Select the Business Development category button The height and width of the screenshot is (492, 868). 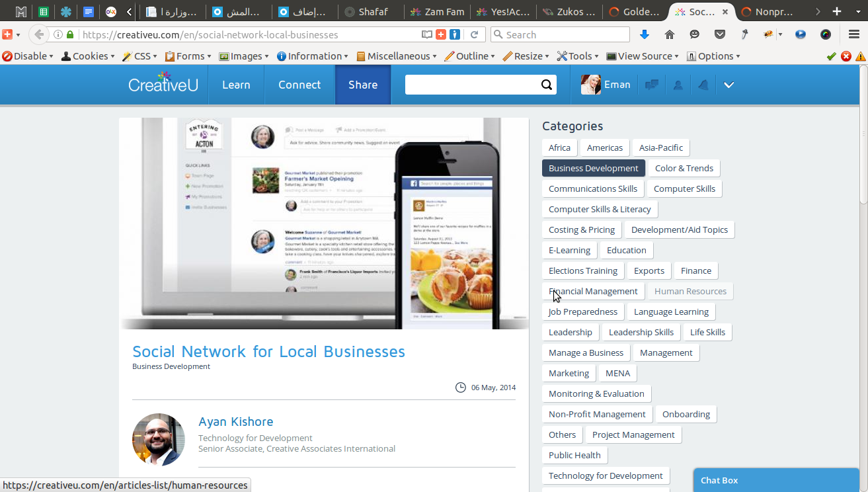click(594, 168)
